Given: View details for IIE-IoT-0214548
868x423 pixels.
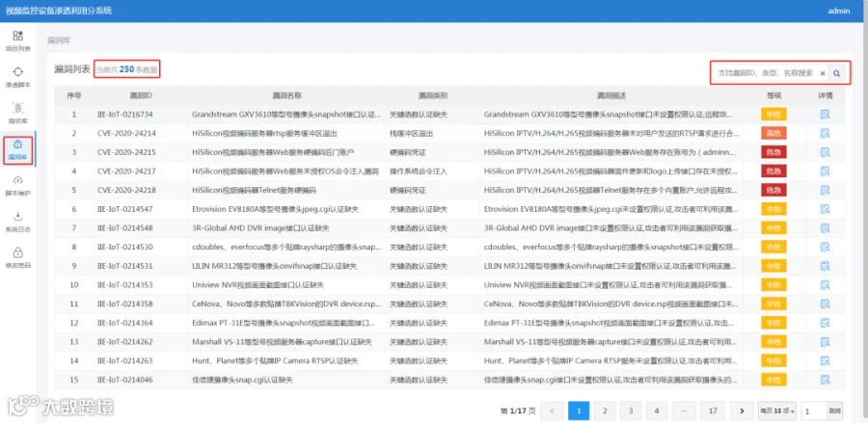Looking at the screenshot, I should tap(825, 227).
